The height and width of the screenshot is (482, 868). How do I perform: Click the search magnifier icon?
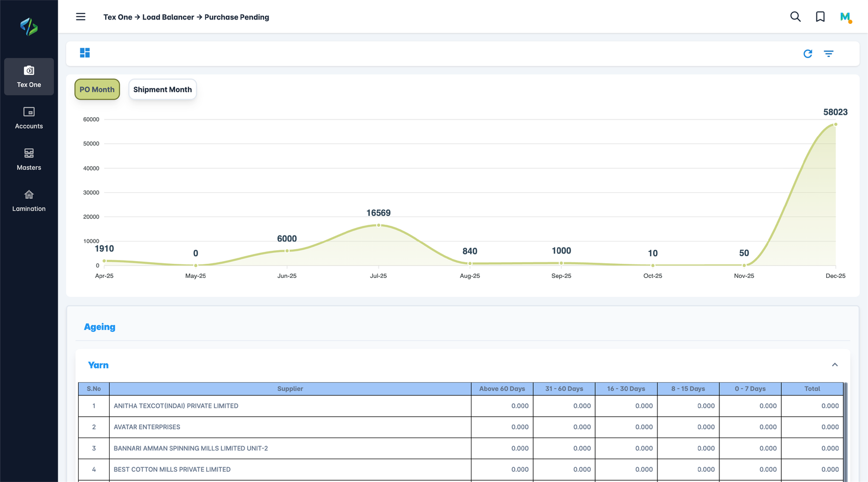coord(795,17)
